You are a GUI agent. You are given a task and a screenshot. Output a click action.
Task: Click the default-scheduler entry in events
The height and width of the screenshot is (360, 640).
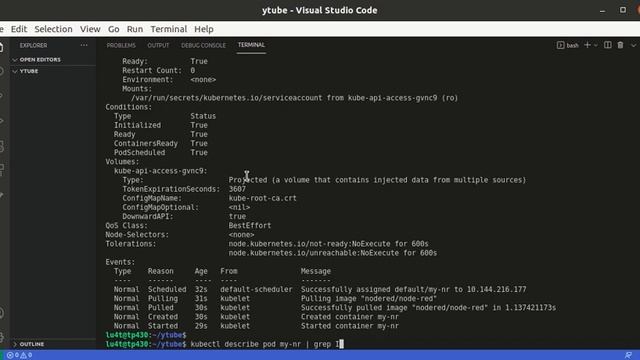(x=256, y=289)
